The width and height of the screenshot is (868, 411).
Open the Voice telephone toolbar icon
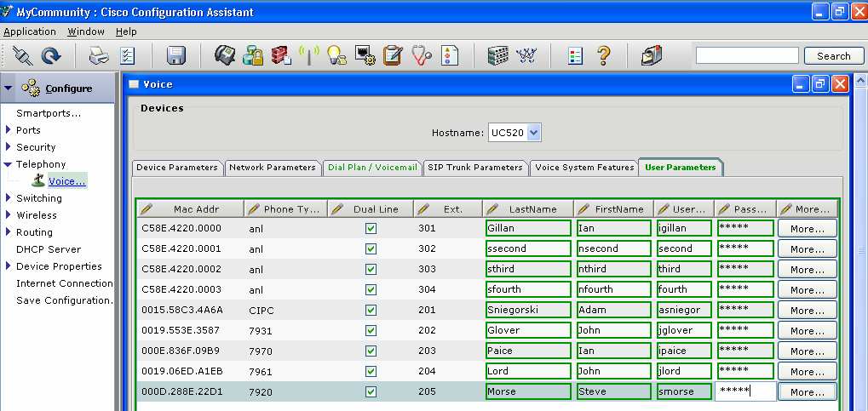pos(225,55)
